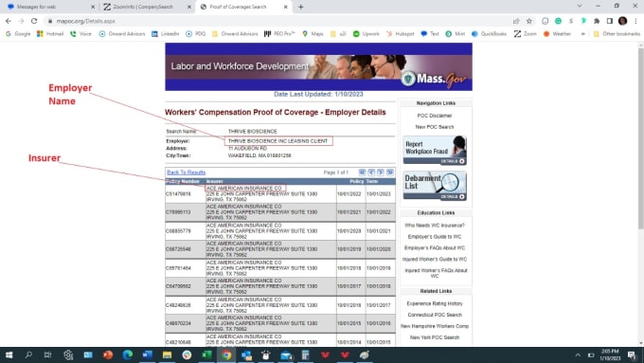Open New York POC Search link
644x363 pixels.
[435, 337]
